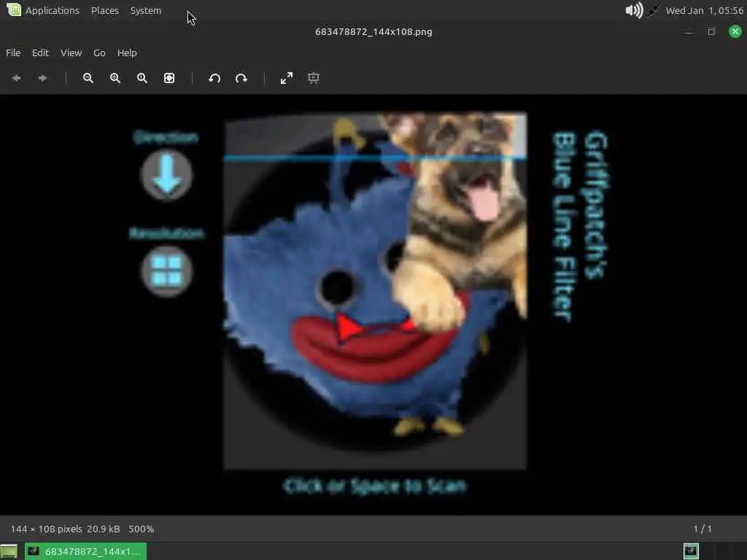The image size is (747, 560).
Task: Click the window title 683478872_144x108.png
Action: [373, 32]
